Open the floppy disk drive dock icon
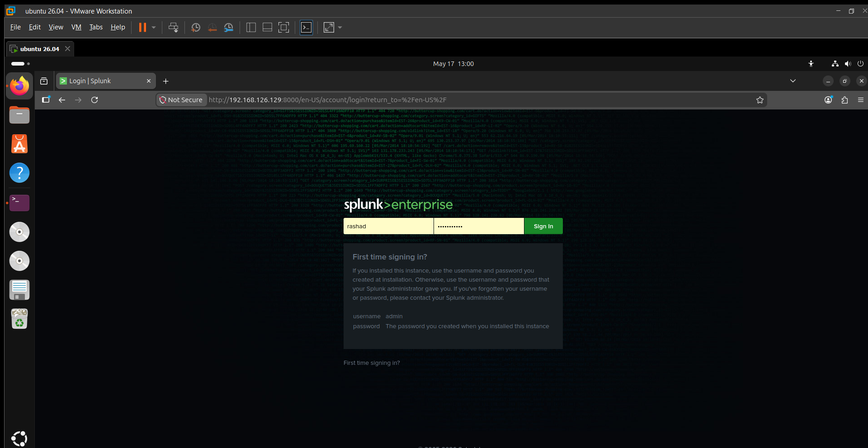This screenshot has height=448, width=868. click(x=19, y=290)
